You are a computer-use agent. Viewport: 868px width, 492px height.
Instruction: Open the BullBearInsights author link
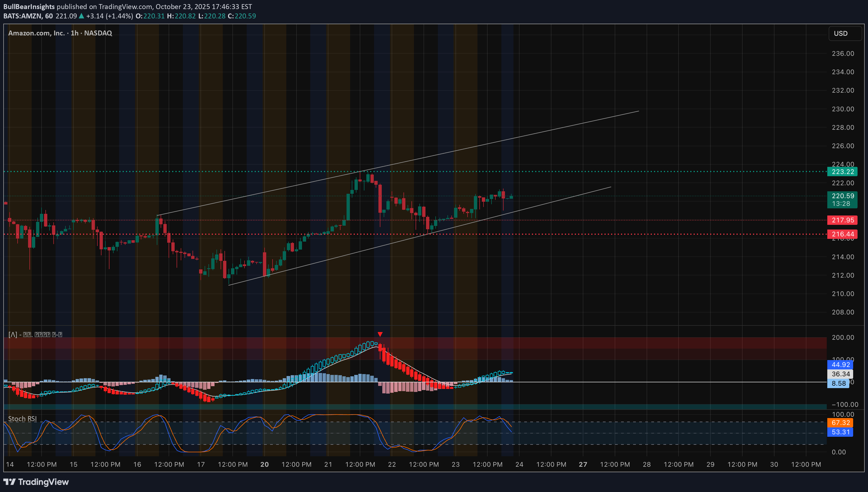pyautogui.click(x=29, y=6)
